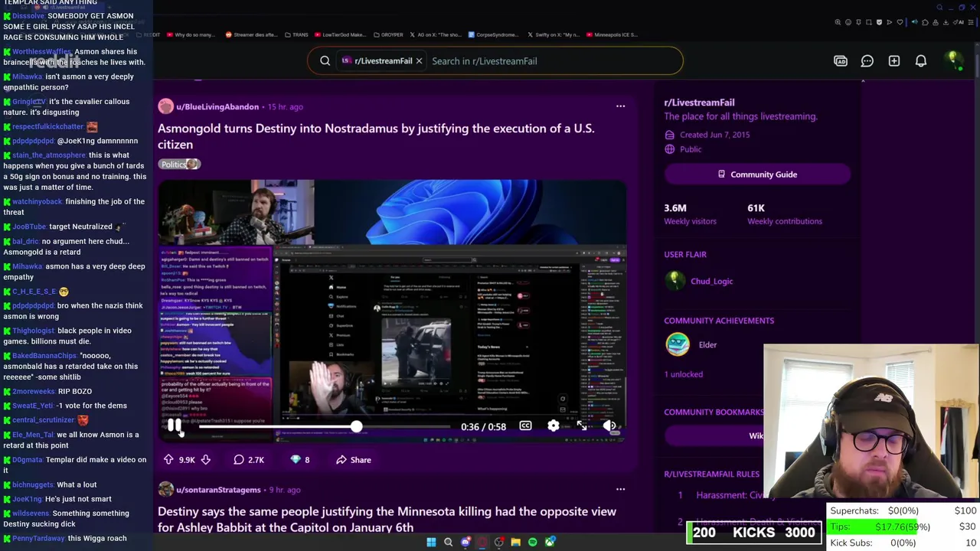Open the Reddit advertise icon

click(841, 60)
